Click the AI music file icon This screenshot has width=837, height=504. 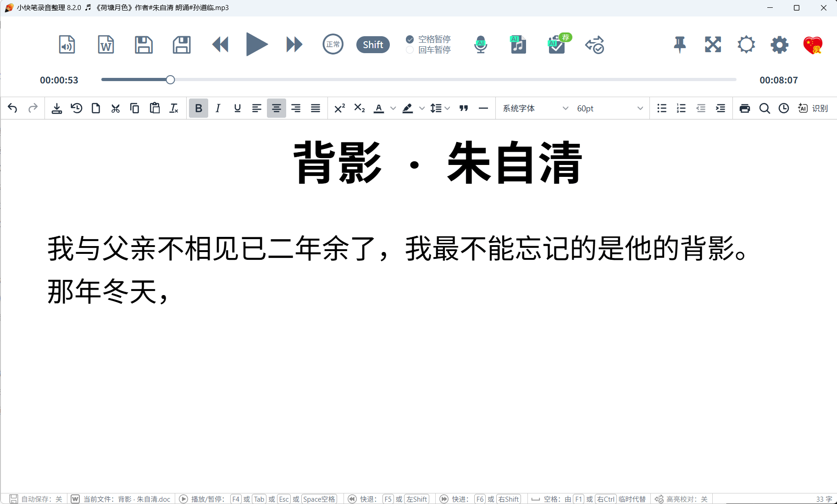[x=518, y=45]
